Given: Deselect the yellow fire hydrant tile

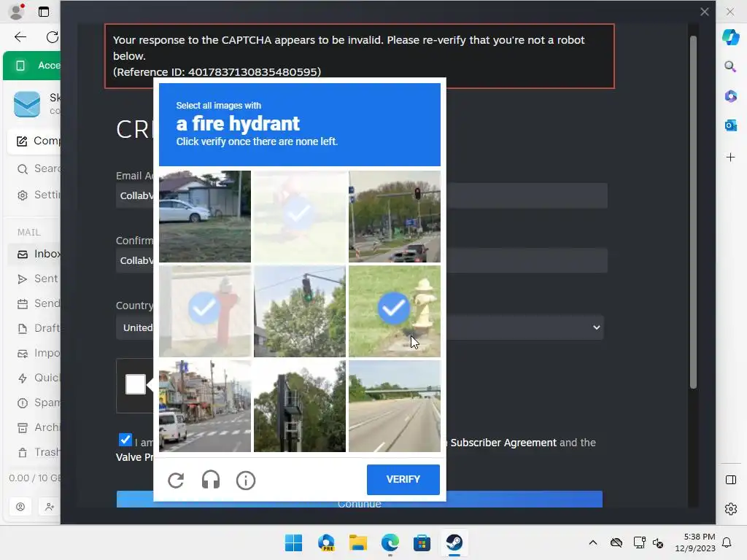Looking at the screenshot, I should tap(395, 311).
